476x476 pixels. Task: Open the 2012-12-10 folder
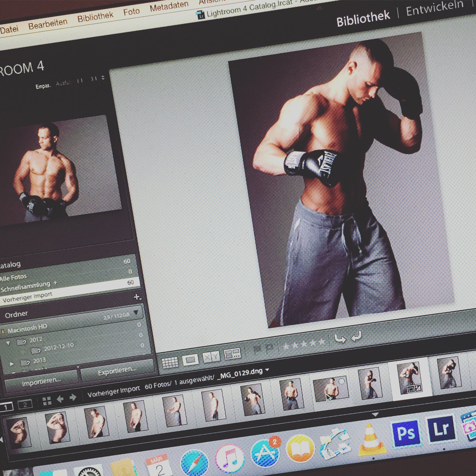[59, 346]
